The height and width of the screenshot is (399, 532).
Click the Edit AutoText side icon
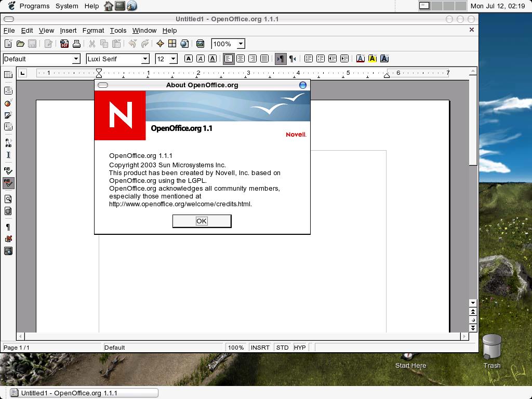click(x=8, y=142)
